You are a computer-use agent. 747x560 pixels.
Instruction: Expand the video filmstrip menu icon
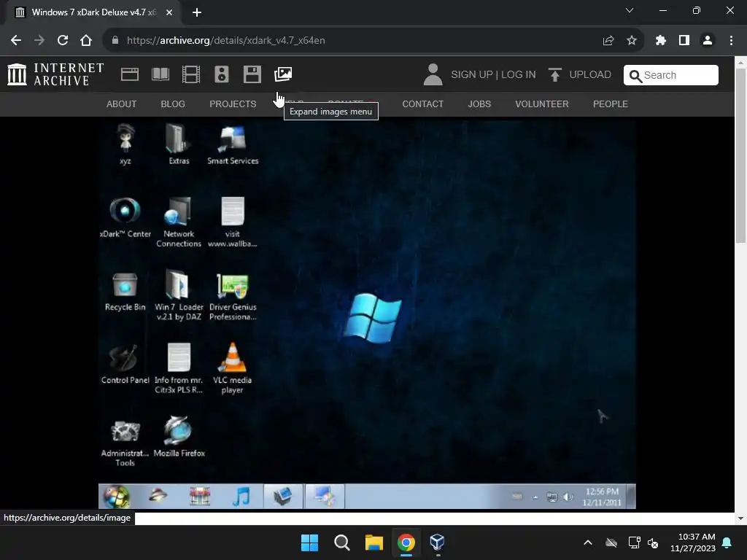[x=191, y=75]
